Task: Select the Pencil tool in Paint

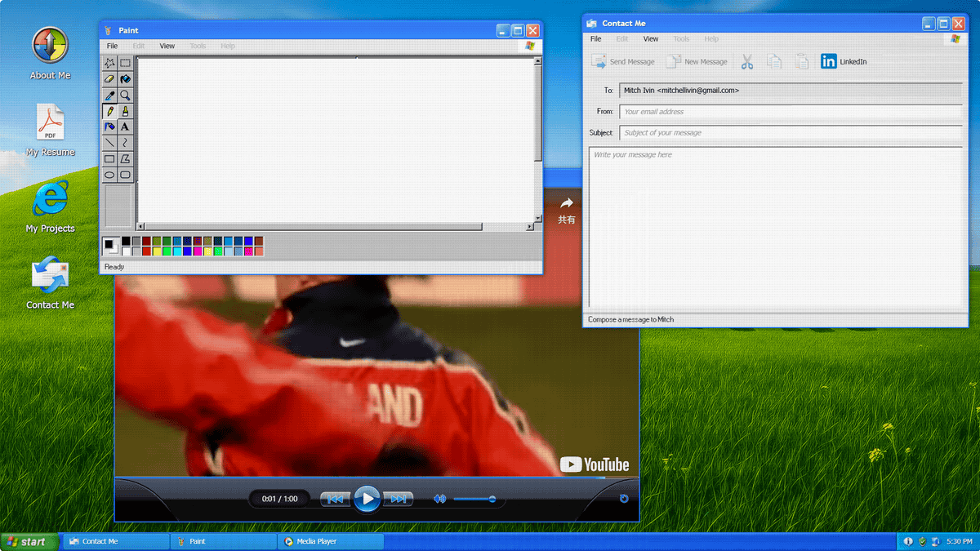Action: 109,111
